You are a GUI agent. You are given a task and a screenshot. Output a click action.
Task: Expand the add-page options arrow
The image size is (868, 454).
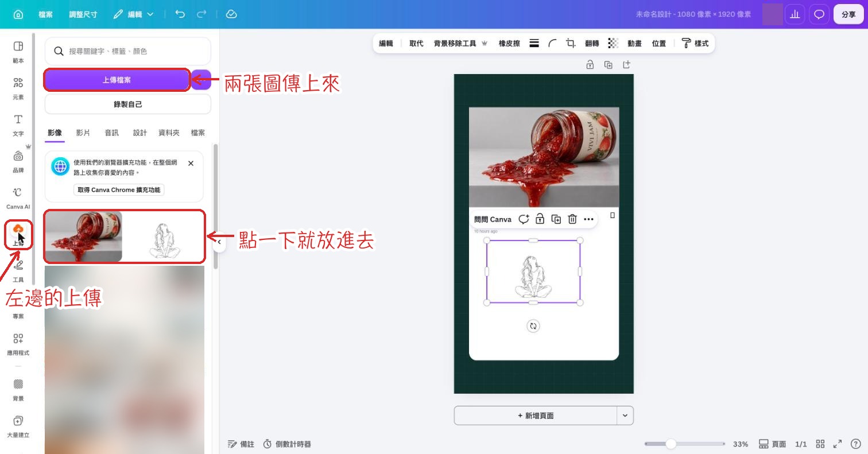point(625,416)
